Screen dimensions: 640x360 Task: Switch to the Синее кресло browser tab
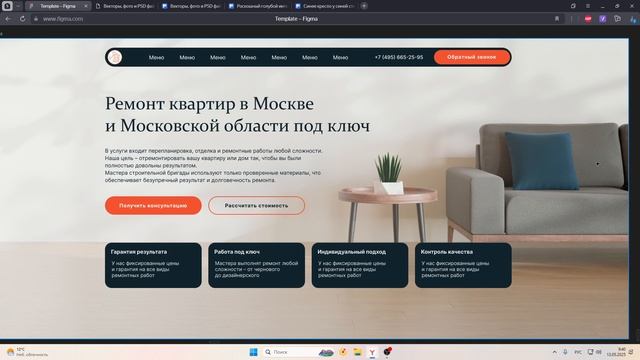[x=324, y=6]
